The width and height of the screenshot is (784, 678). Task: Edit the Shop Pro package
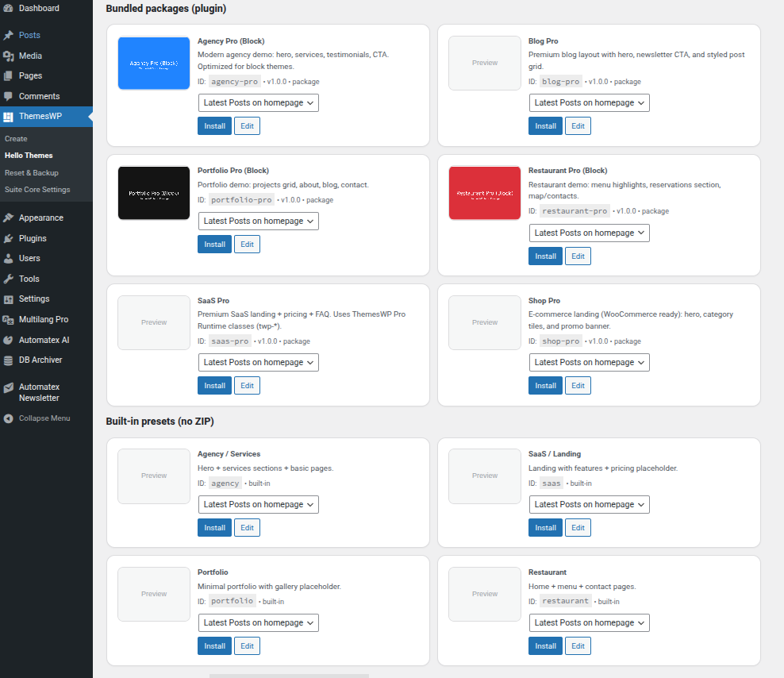578,385
